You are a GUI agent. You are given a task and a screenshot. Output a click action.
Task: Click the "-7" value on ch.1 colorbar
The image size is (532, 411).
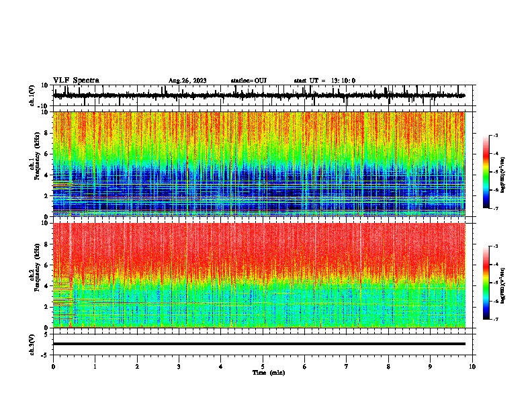[496, 209]
